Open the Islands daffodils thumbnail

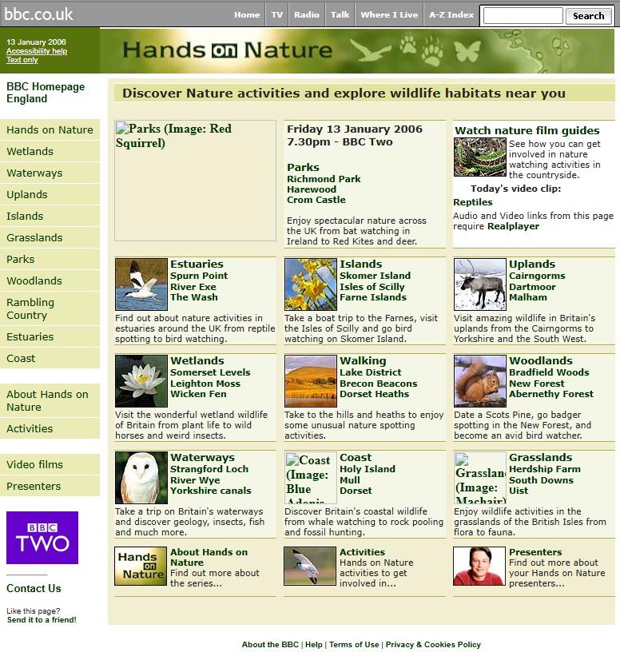point(310,284)
